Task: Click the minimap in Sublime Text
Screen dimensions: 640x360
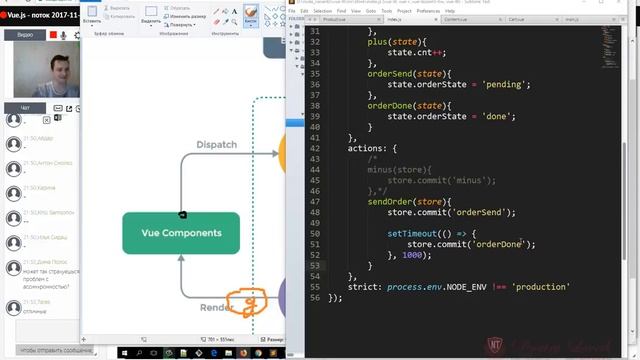Action: (x=610, y=47)
